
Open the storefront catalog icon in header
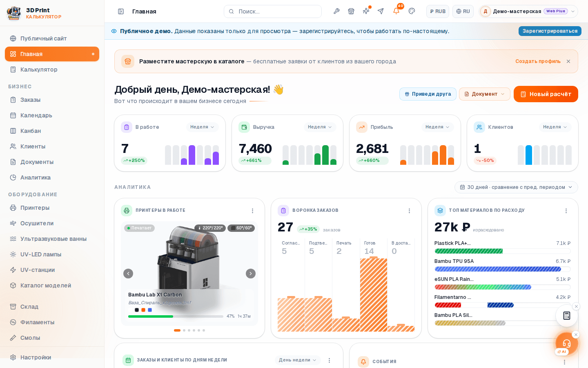(351, 11)
